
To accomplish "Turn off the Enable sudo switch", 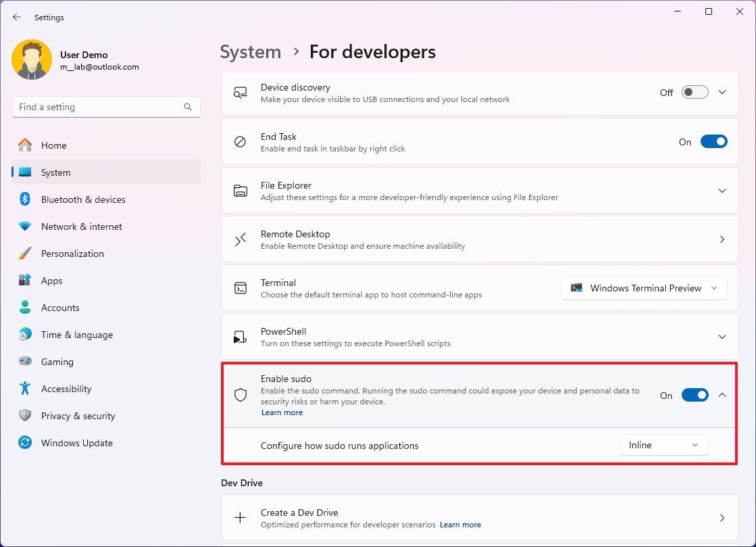I will [695, 395].
